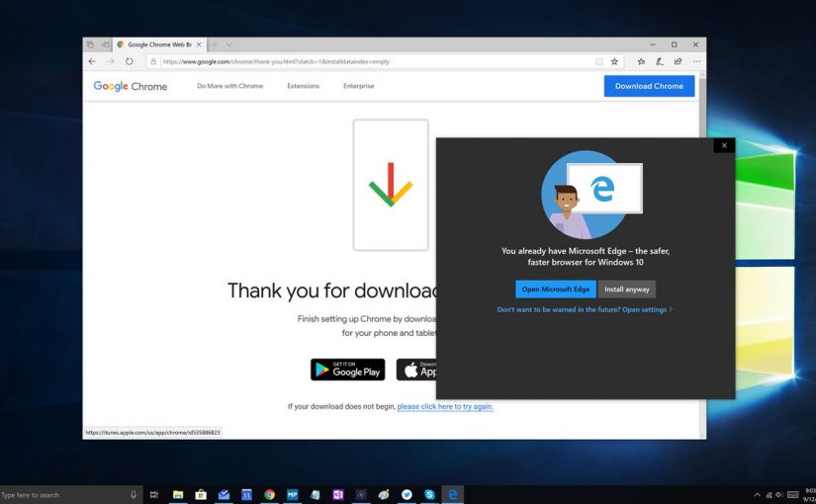816x504 pixels.
Task: Open the Add notes pen icon
Action: pyautogui.click(x=660, y=61)
